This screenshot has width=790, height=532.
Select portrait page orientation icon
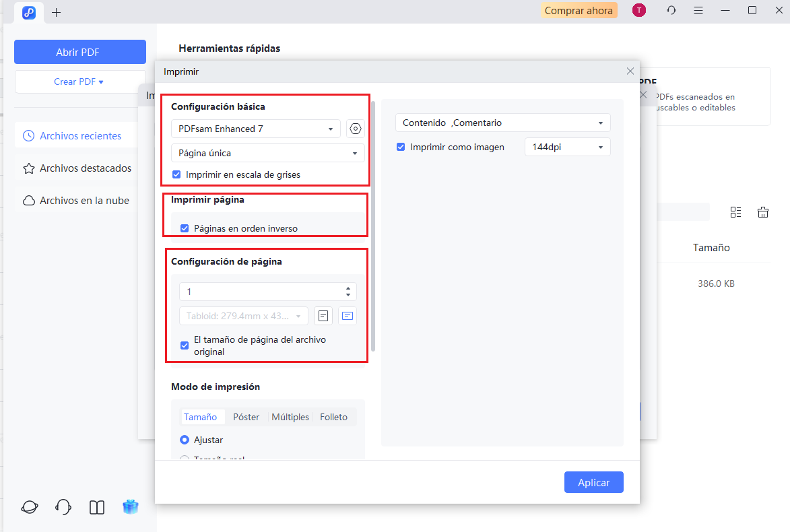coord(323,316)
